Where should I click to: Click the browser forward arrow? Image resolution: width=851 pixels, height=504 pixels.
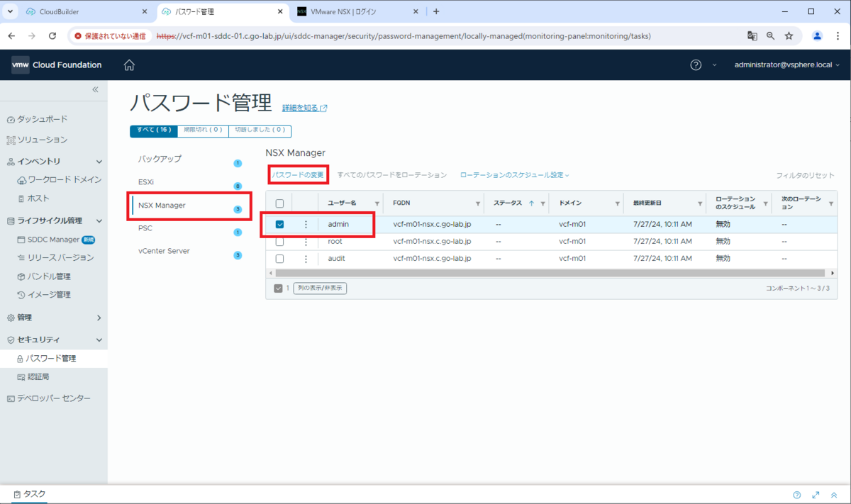[32, 35]
